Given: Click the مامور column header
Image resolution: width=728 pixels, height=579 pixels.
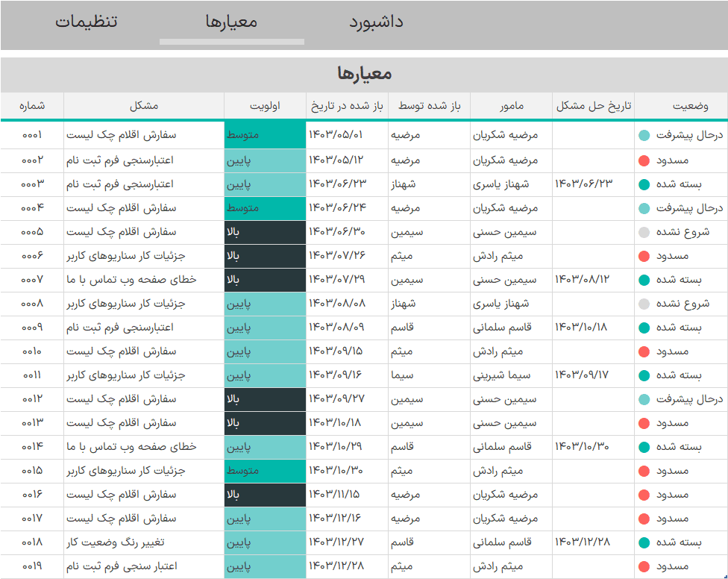Looking at the screenshot, I should tap(512, 106).
